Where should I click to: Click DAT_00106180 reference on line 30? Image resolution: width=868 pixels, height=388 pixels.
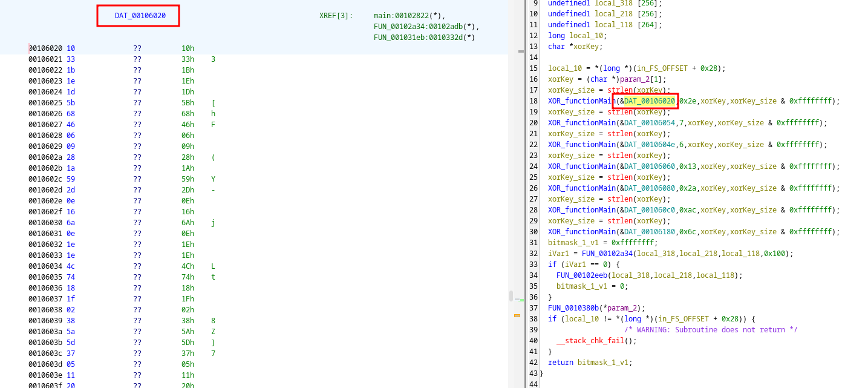[x=649, y=232]
